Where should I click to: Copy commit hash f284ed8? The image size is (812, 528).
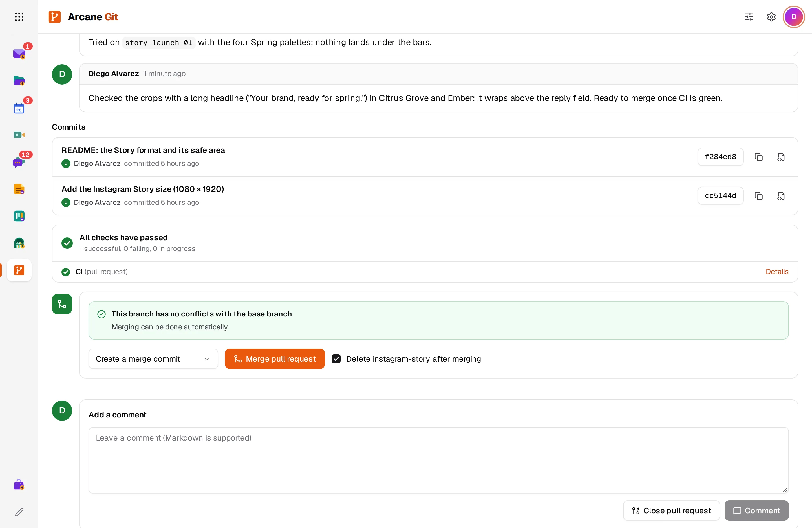(x=758, y=157)
